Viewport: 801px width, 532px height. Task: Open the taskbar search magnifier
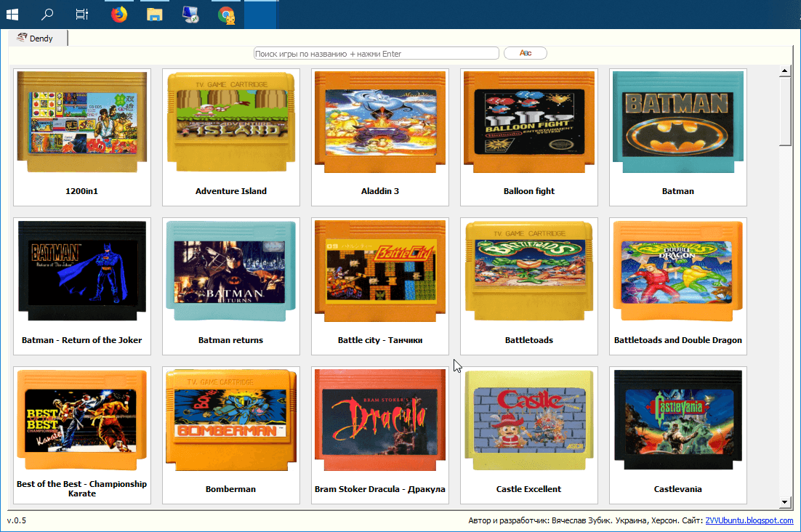(x=47, y=15)
